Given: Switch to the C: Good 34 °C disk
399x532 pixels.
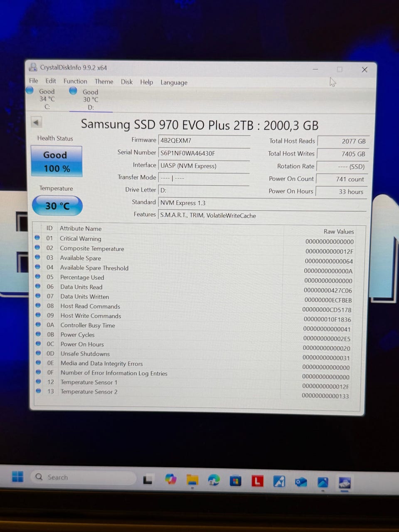Looking at the screenshot, I should pos(47,99).
